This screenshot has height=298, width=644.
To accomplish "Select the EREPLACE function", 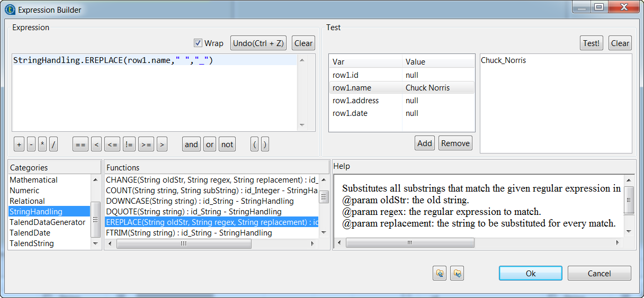I will (x=212, y=222).
